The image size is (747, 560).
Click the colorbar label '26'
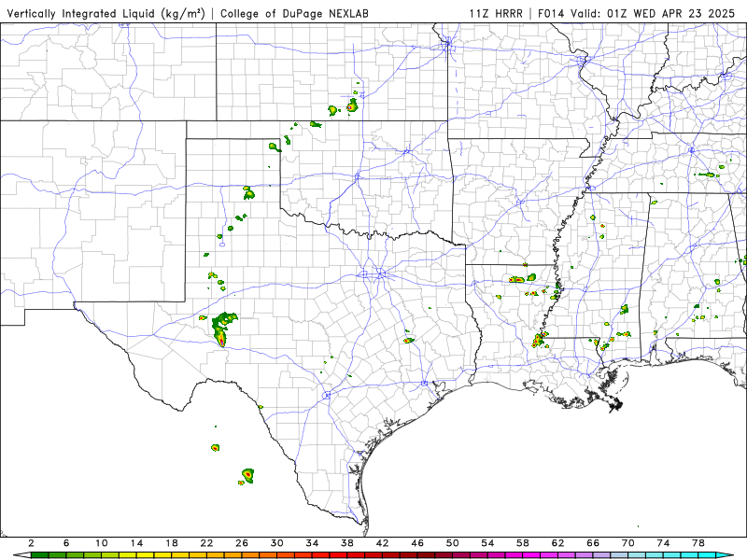coord(242,543)
